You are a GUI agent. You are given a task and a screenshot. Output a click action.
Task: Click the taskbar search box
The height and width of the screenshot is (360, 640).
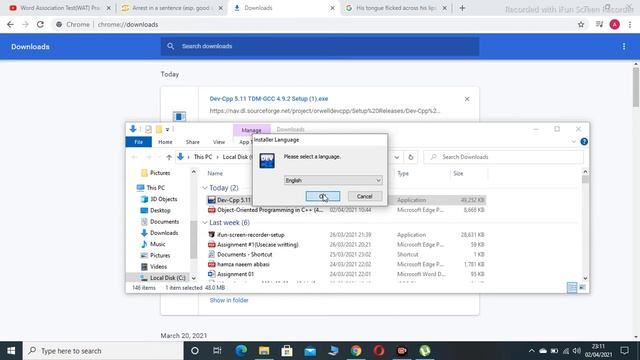[103, 351]
